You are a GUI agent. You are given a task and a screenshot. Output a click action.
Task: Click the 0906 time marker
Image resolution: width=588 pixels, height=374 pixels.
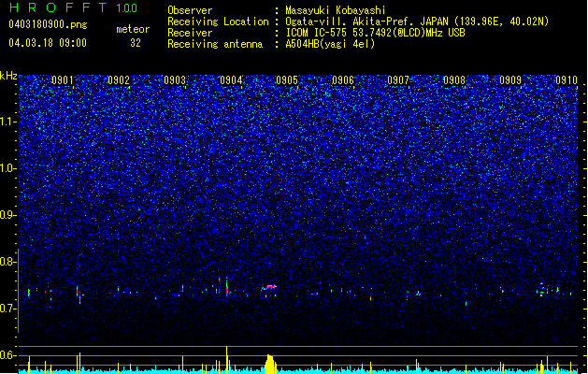click(x=343, y=80)
